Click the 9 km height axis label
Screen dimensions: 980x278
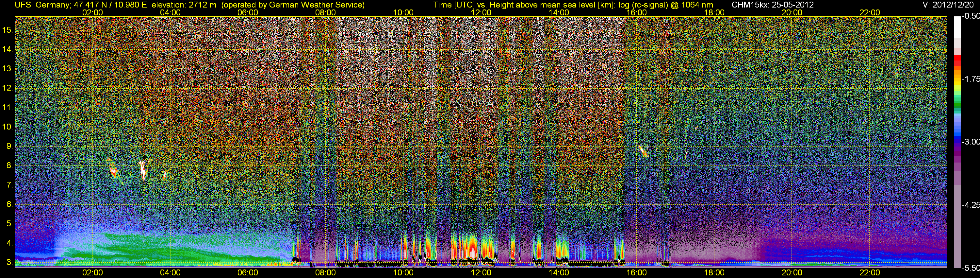point(9,146)
